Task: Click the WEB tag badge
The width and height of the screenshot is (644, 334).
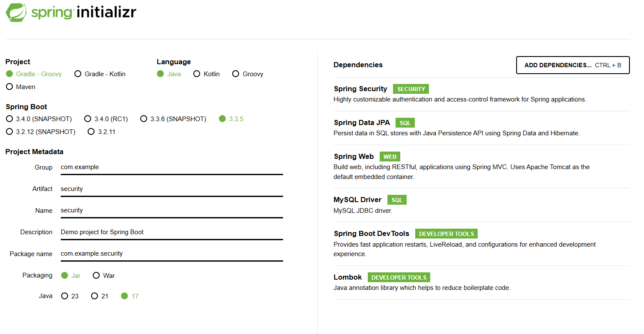Action: [390, 157]
